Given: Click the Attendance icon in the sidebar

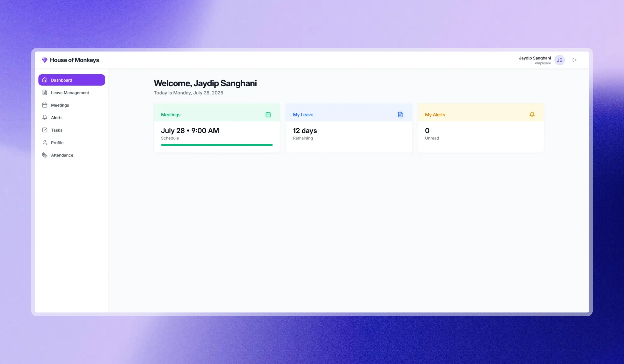Looking at the screenshot, I should coord(45,155).
